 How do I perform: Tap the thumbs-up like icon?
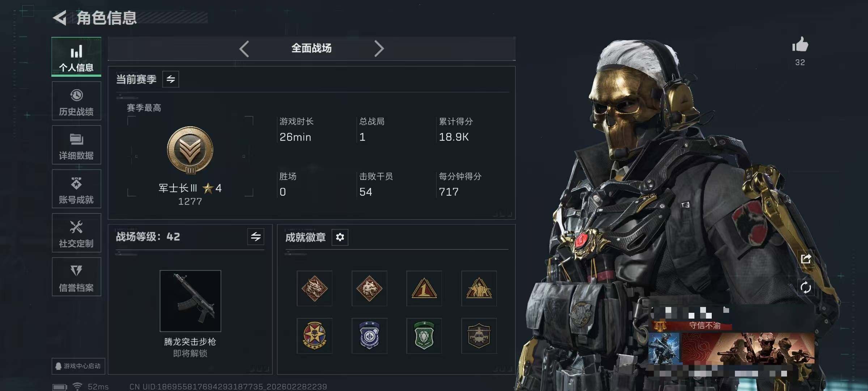click(800, 45)
